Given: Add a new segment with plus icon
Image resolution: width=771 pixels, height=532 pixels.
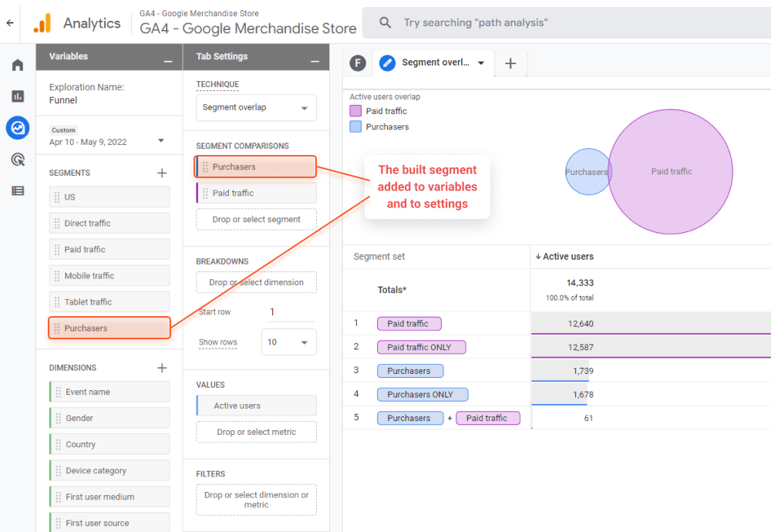Looking at the screenshot, I should pos(162,173).
